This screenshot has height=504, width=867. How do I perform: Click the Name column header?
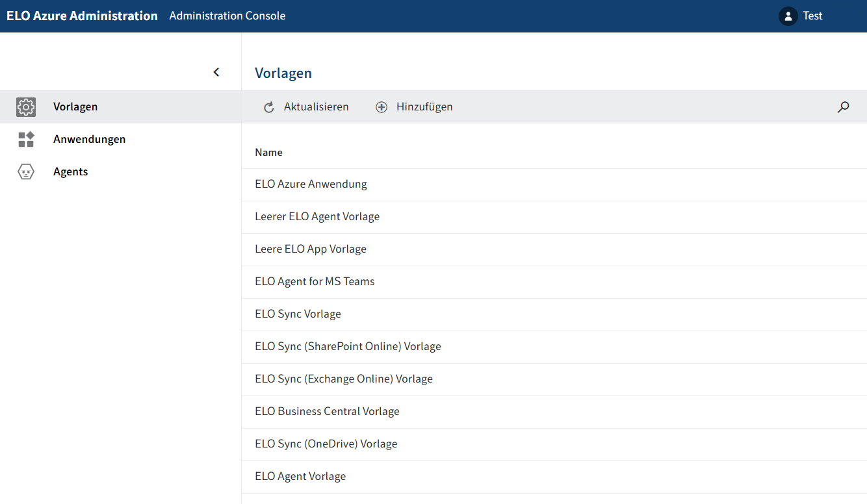tap(268, 153)
